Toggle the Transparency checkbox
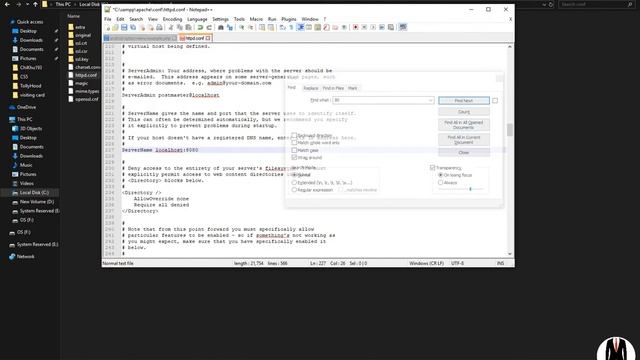640x360 pixels. coord(432,168)
